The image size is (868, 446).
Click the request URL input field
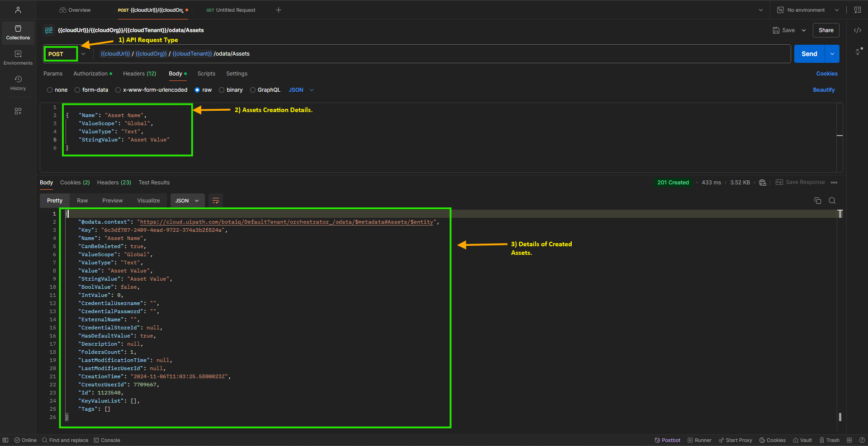coord(443,54)
